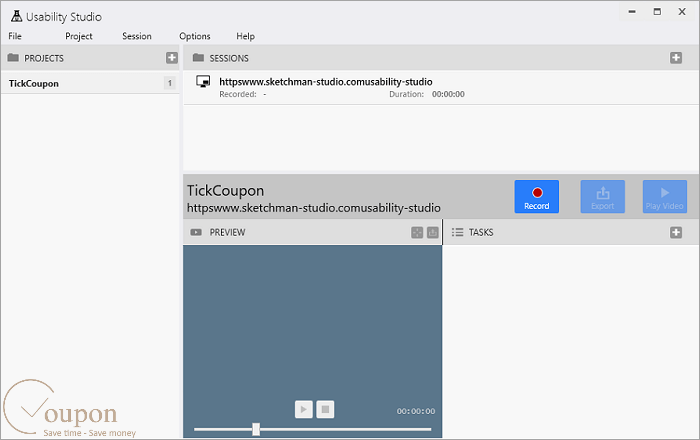Click the Play Video button
The image size is (700, 440).
point(665,196)
